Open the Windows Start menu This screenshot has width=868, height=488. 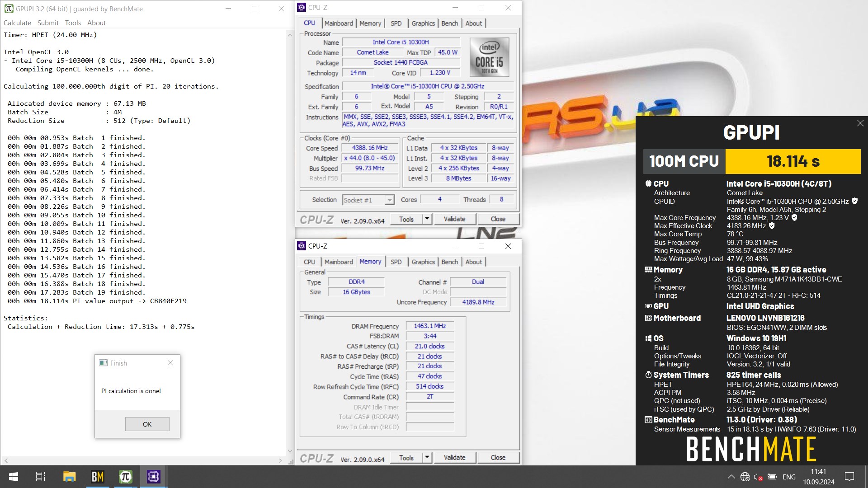coord(13,477)
